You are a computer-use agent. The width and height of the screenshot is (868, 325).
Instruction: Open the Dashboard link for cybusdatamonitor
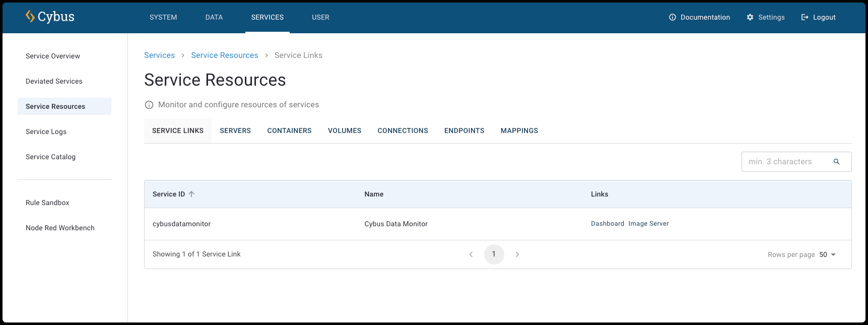point(607,224)
